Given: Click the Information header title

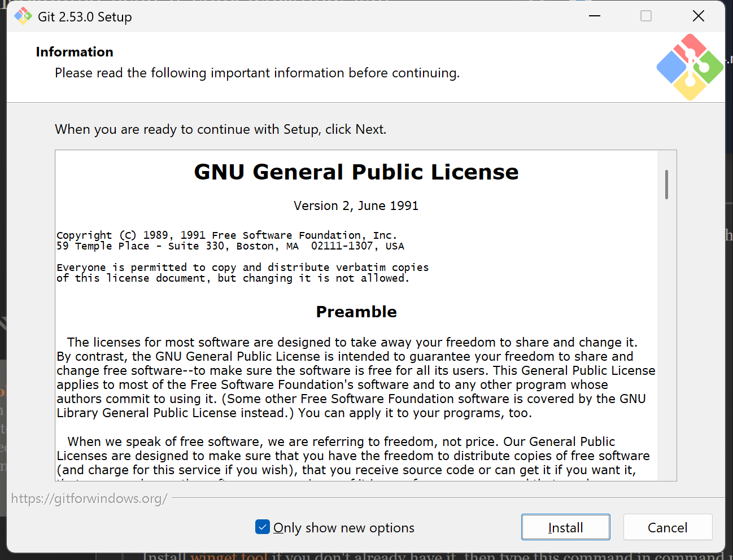Looking at the screenshot, I should tap(75, 52).
